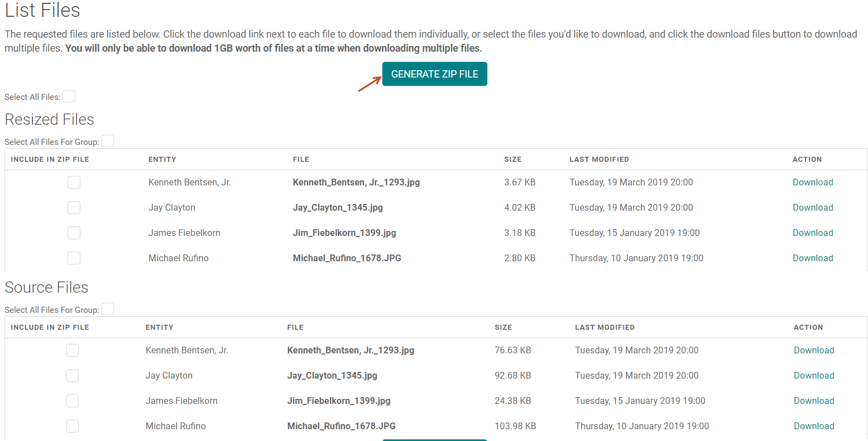Download resized Jay Clayton 4.02 KB image
The image size is (868, 441).
pos(812,208)
